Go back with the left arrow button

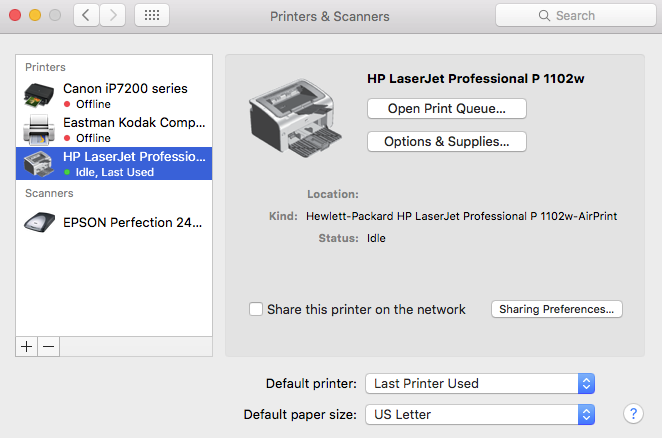click(87, 16)
